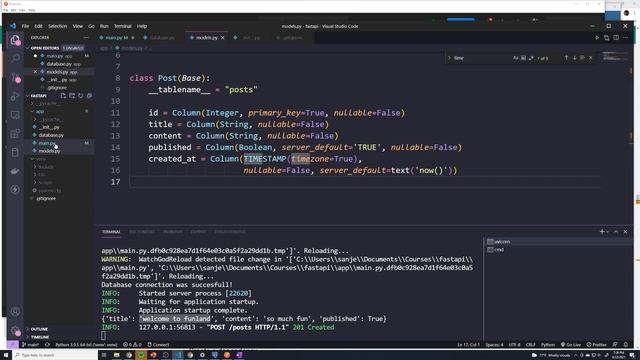Screen dimensions: 640x360
Task: Switch to main.py editor tab
Action: point(117,38)
